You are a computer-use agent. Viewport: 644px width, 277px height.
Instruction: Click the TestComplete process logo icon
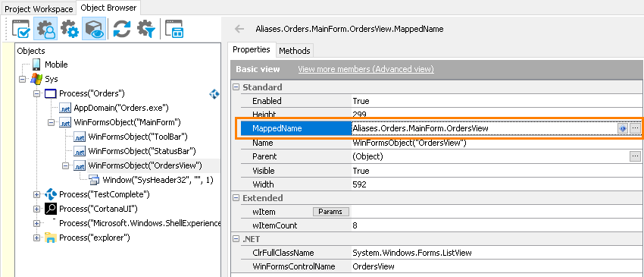[51, 194]
